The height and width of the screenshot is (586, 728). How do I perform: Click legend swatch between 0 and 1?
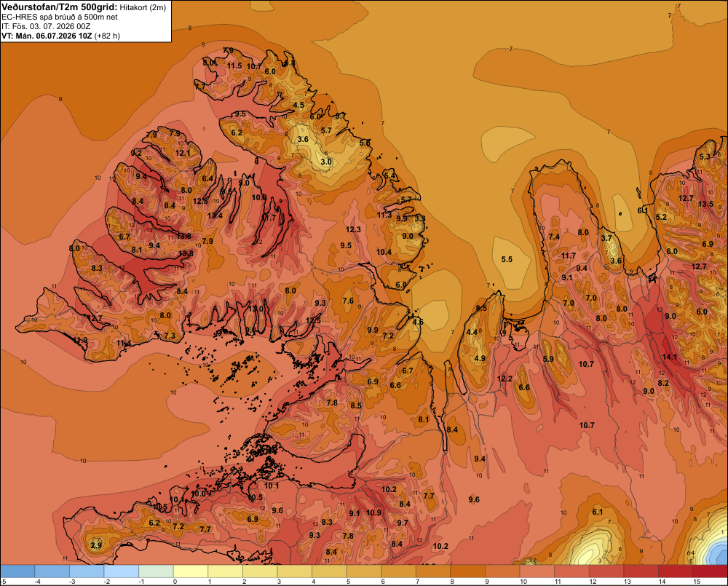tap(190, 571)
